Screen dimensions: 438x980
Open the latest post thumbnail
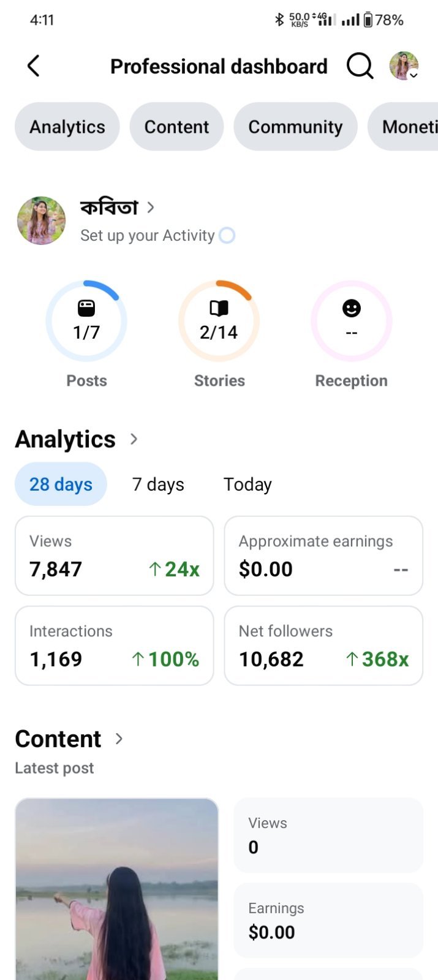coord(117,889)
